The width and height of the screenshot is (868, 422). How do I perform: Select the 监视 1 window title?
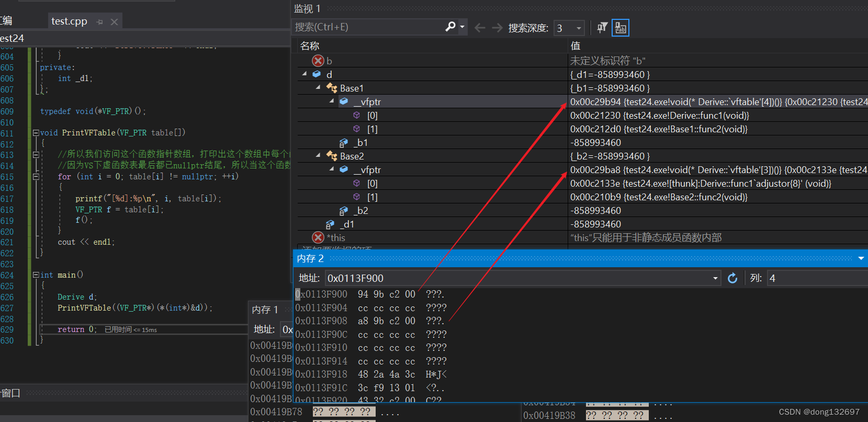click(307, 8)
